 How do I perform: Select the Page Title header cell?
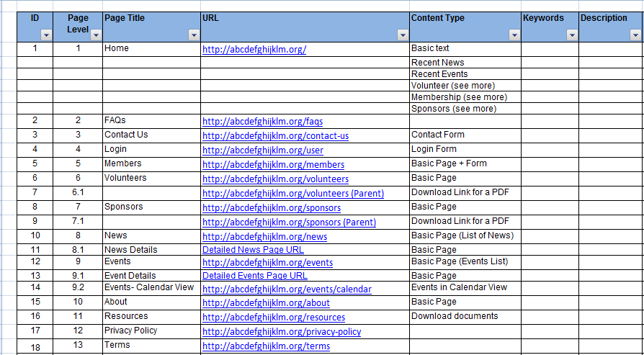[x=151, y=27]
